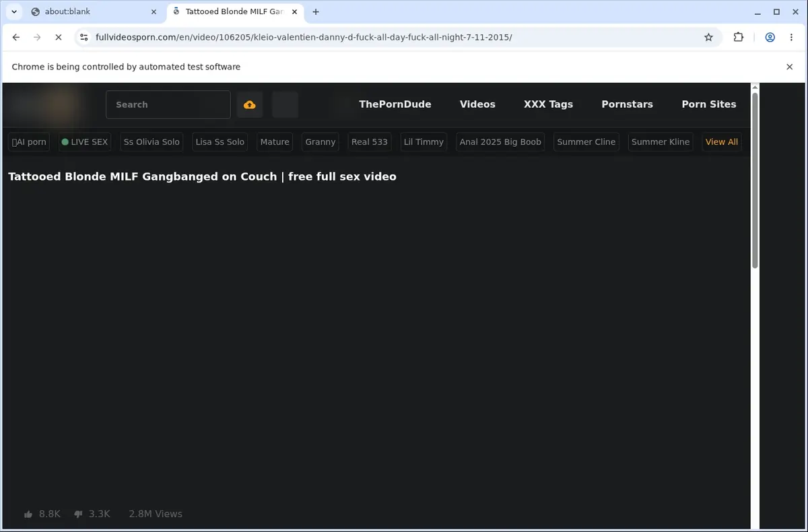Screen dimensions: 808x532
Task: Click the browser back arrow
Action: click(x=16, y=37)
